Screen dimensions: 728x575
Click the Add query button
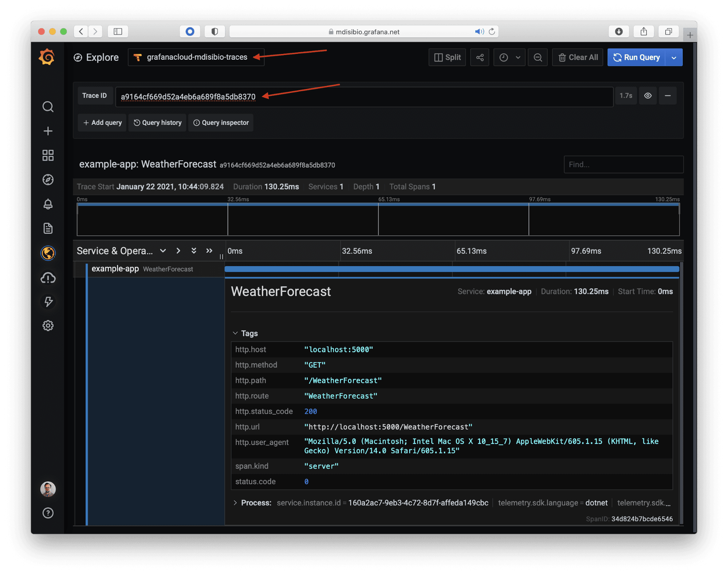click(102, 123)
